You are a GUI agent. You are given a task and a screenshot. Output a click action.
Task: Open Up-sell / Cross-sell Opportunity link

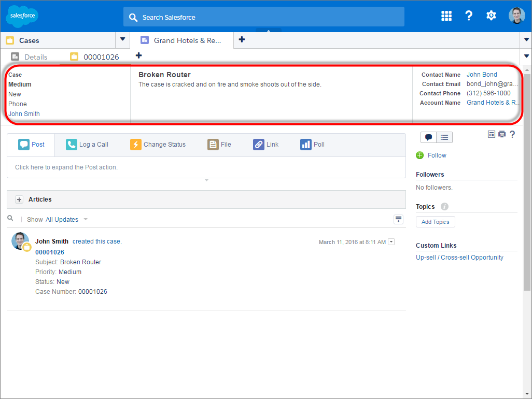pos(459,258)
